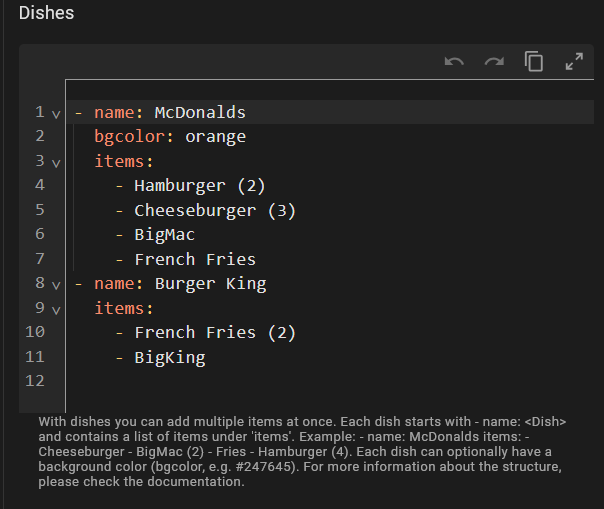
Task: Click the 'Burger King' name on line 8
Action: [210, 284]
